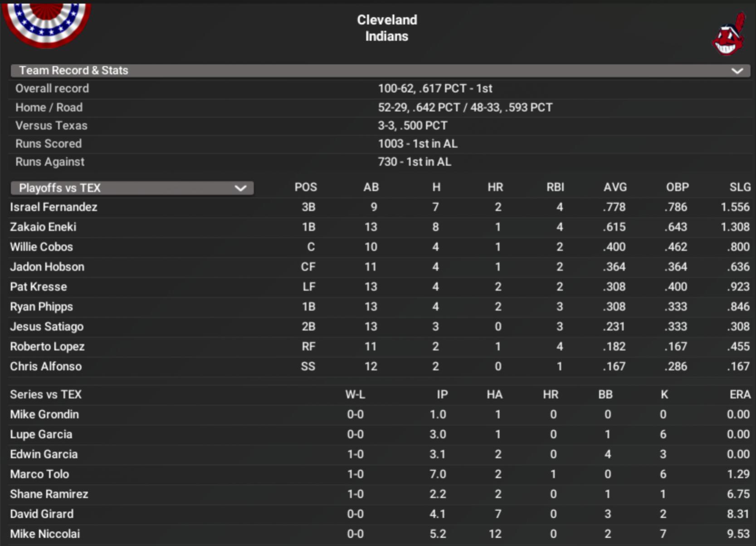Select pitcher Mike Niccolai

point(45,534)
